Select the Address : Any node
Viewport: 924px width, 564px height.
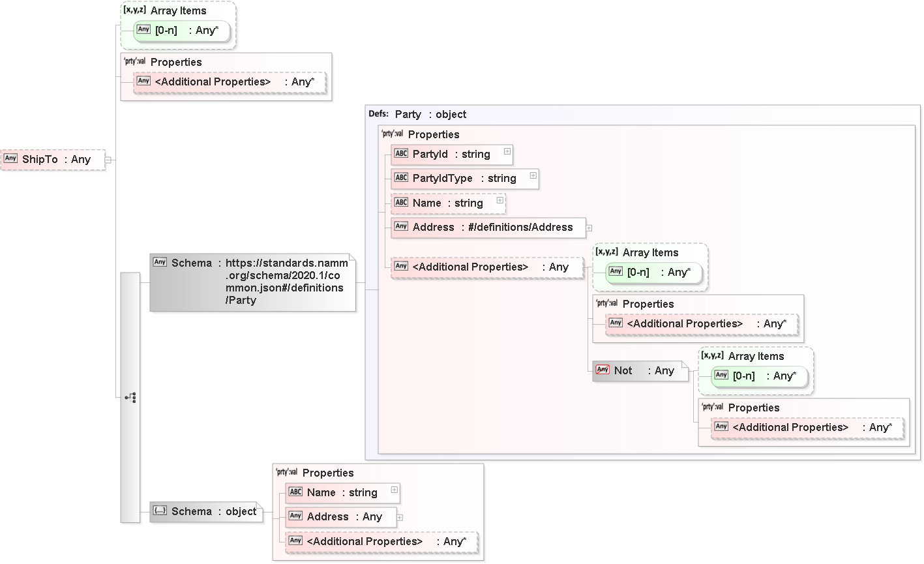(341, 517)
